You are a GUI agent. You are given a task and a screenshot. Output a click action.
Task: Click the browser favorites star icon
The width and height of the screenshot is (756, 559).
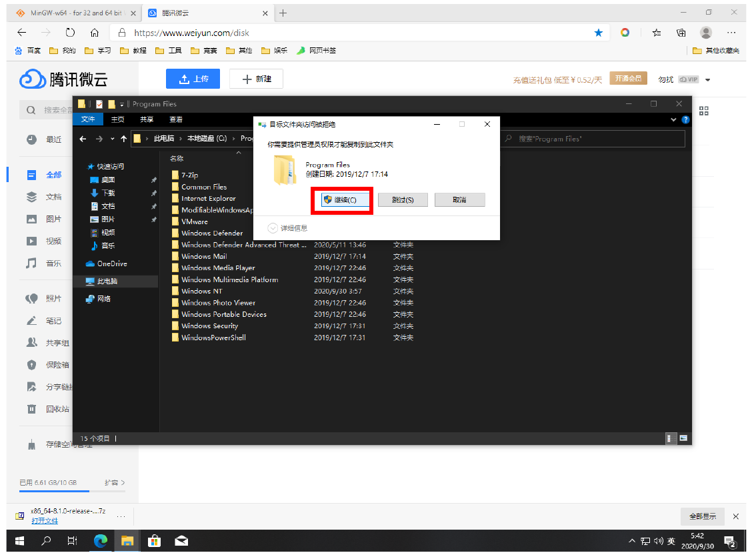(x=598, y=33)
